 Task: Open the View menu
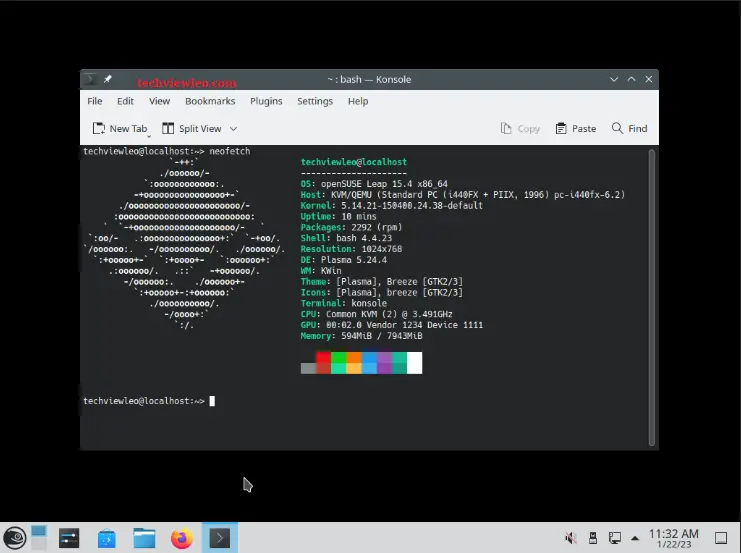pyautogui.click(x=159, y=101)
